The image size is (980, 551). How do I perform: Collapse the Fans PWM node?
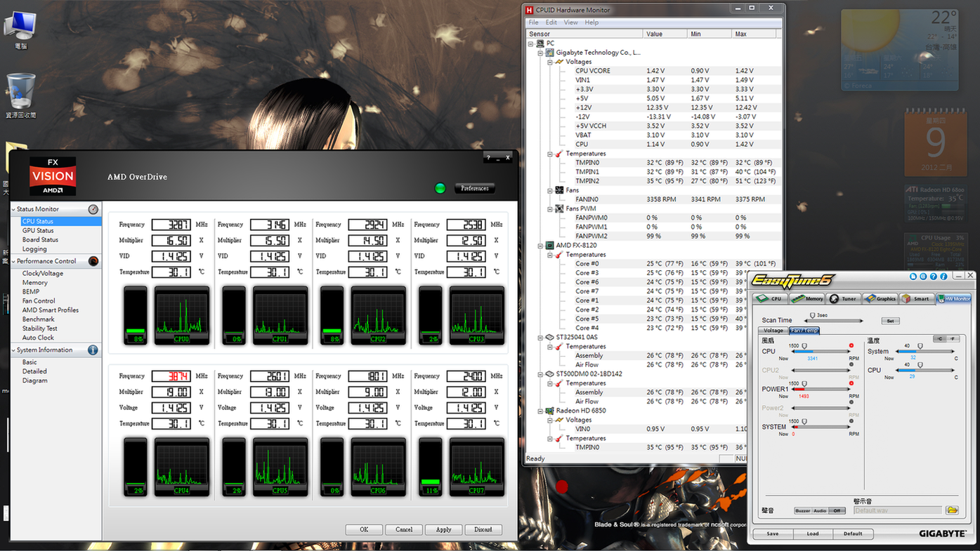pos(550,208)
